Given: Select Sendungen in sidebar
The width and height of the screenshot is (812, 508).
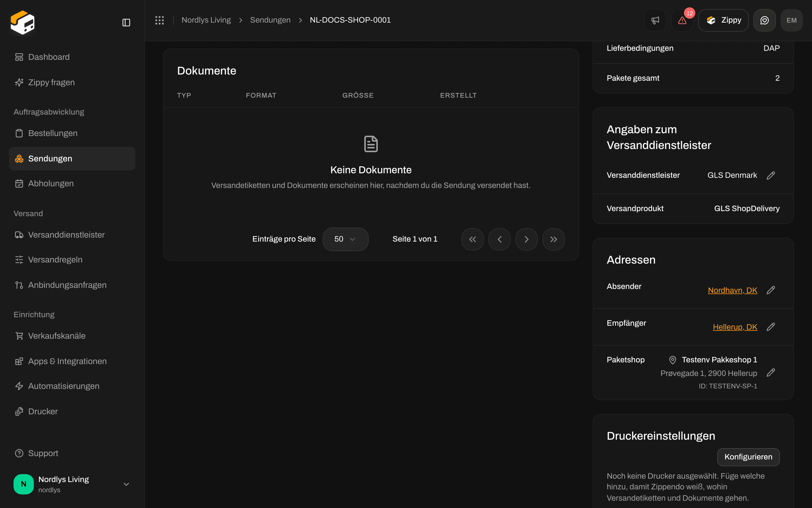Looking at the screenshot, I should [x=72, y=159].
